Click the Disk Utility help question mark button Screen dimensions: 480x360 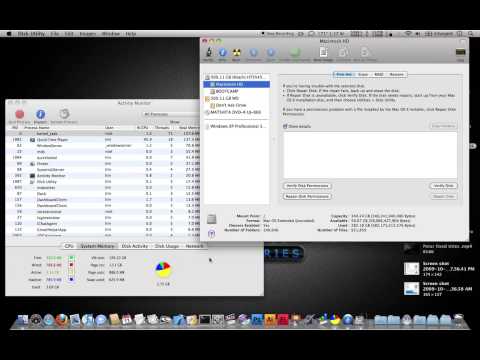click(x=211, y=233)
